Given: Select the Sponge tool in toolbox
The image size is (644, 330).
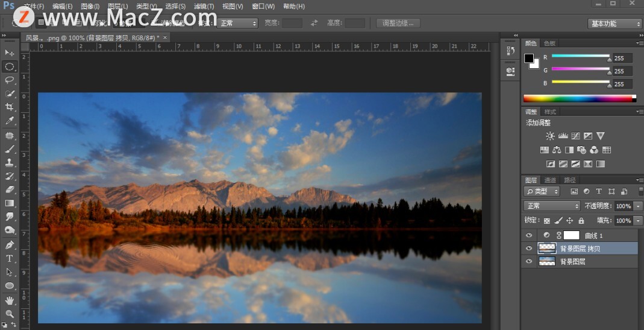Looking at the screenshot, I should coord(10,230).
